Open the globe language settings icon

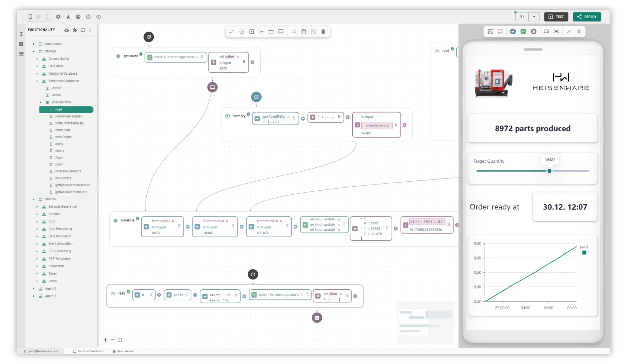click(78, 17)
